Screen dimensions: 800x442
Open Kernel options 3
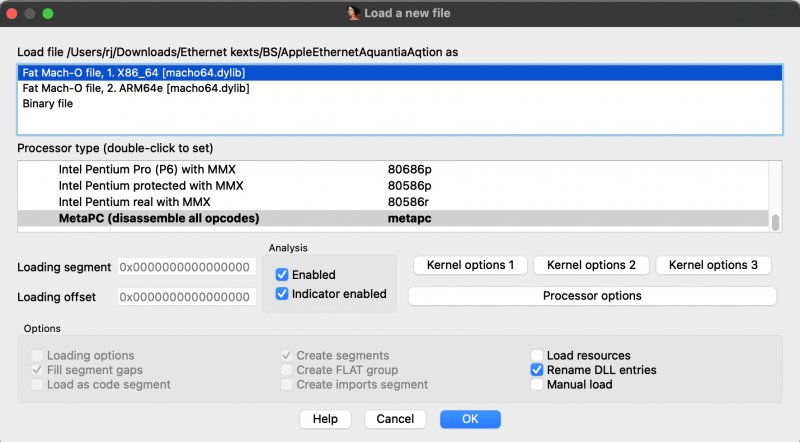click(713, 265)
